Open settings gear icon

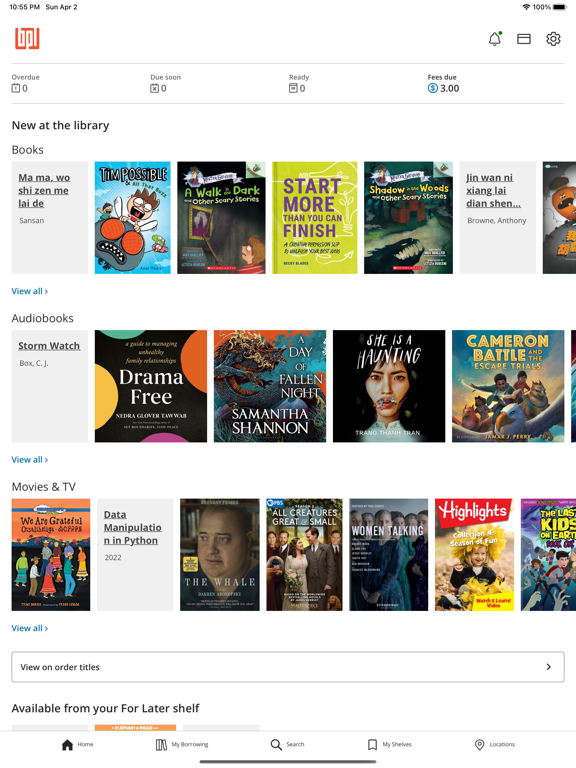[553, 39]
